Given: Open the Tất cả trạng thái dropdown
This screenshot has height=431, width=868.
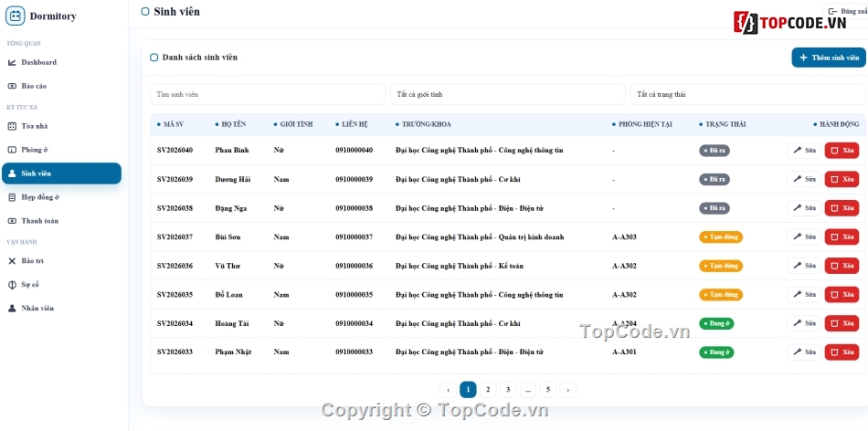Looking at the screenshot, I should (x=748, y=95).
